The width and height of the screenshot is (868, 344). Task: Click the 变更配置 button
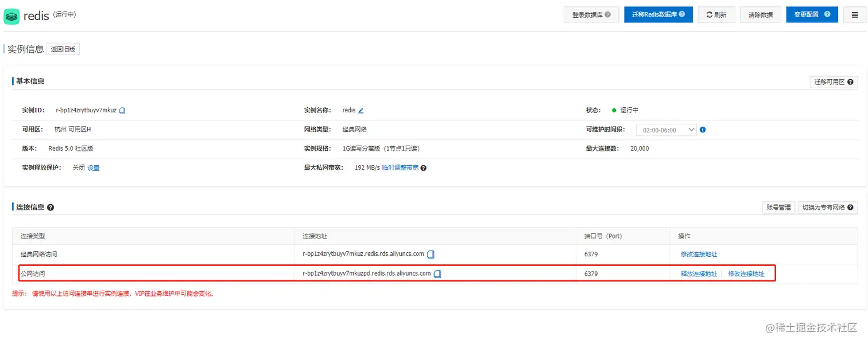click(812, 15)
